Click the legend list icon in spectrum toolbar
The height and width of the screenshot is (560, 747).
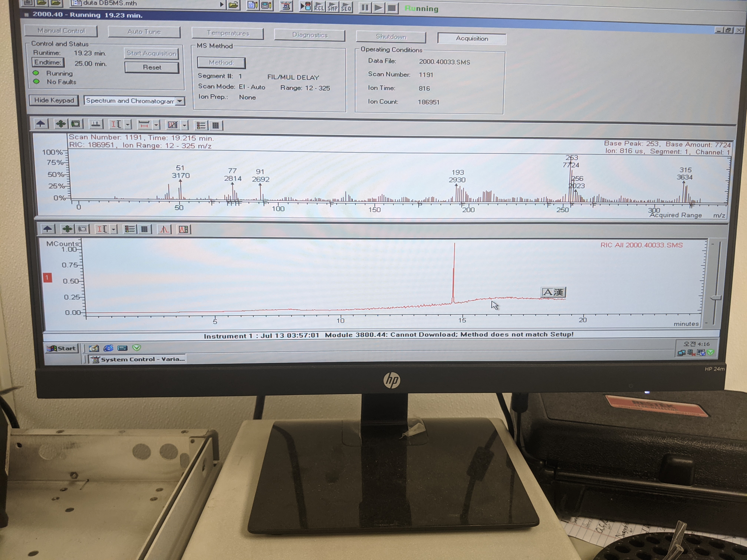click(x=201, y=126)
